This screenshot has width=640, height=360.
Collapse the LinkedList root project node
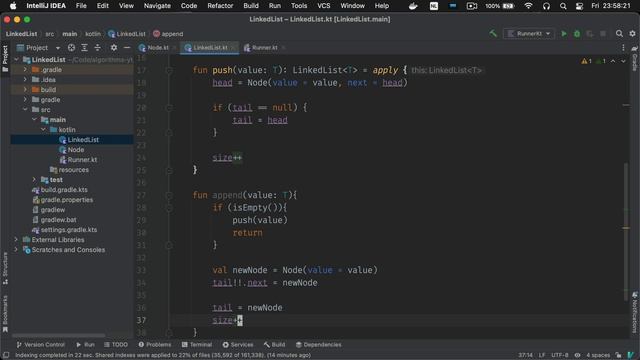16,60
